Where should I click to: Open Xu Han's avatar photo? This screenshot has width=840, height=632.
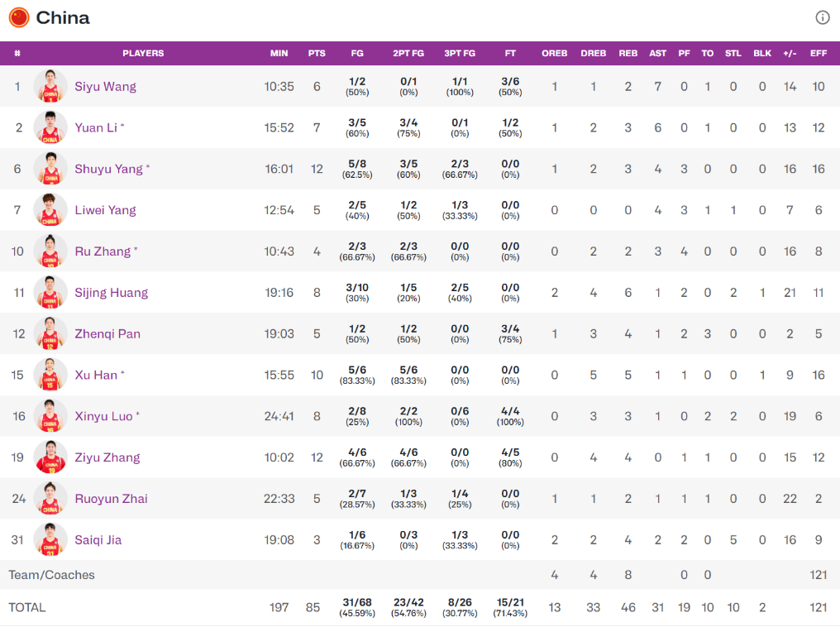pos(50,375)
